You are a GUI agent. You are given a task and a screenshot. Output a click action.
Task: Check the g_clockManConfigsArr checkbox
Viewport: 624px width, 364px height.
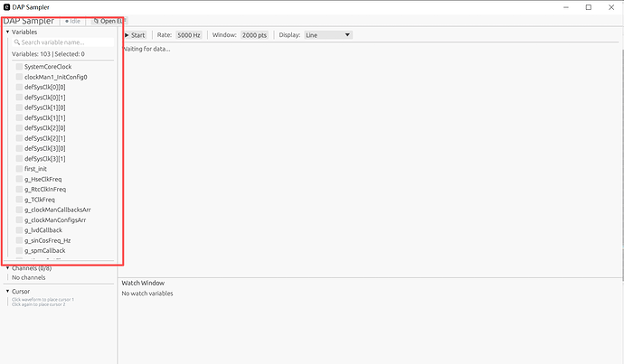19,219
